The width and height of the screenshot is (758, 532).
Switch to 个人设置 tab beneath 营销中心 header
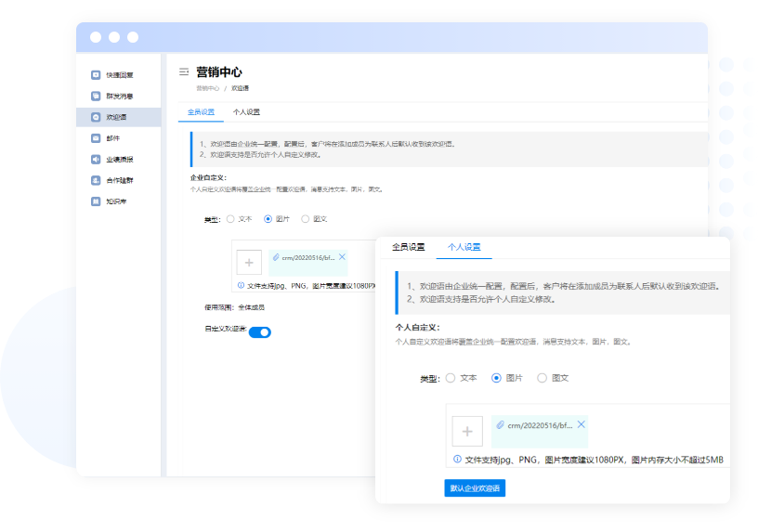246,112
